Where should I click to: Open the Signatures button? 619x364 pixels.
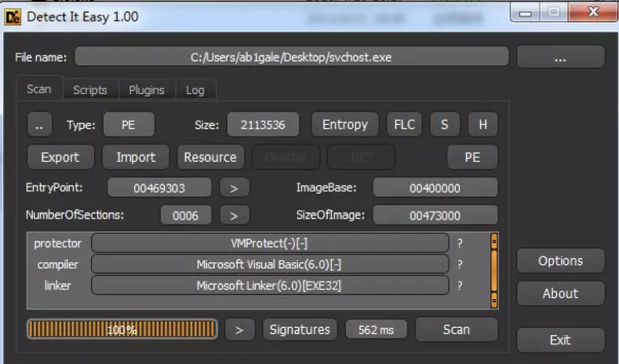click(x=300, y=329)
